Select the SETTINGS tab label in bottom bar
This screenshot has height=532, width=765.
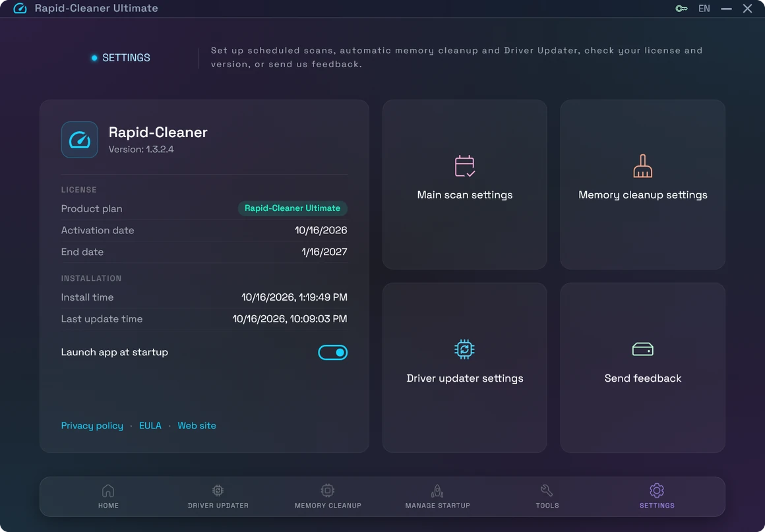pos(657,506)
